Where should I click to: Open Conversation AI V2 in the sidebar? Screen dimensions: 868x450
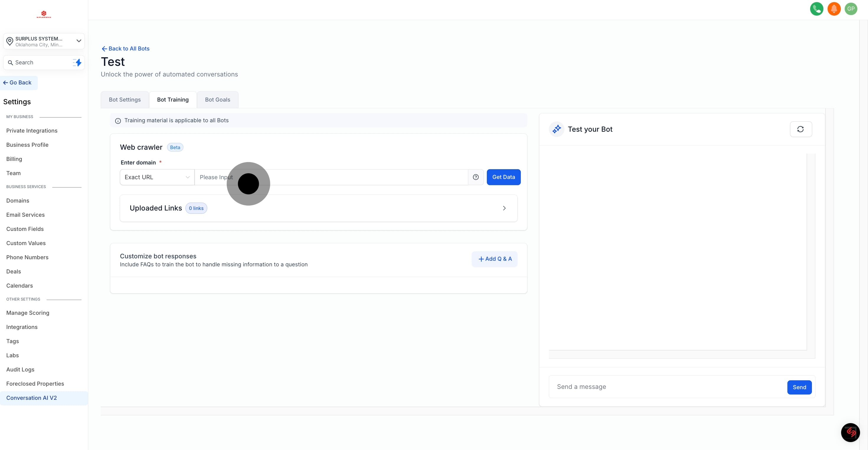(x=31, y=398)
